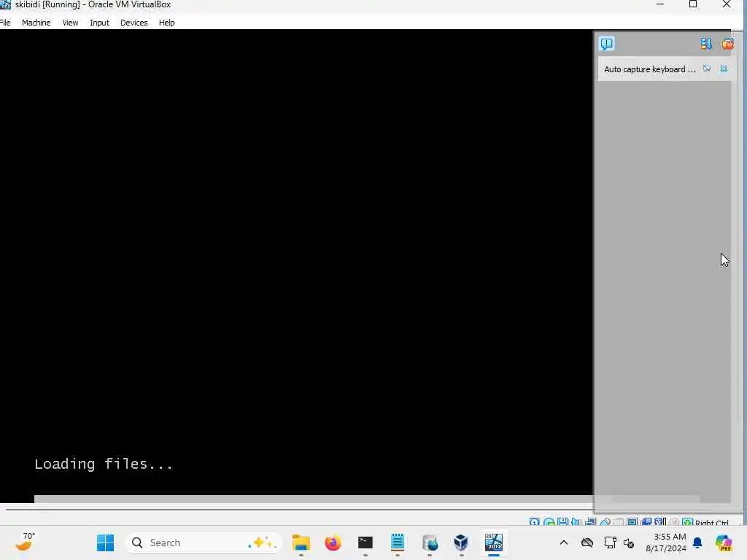This screenshot has width=747, height=560.
Task: Click the floppy disk status icon
Action: point(562,522)
